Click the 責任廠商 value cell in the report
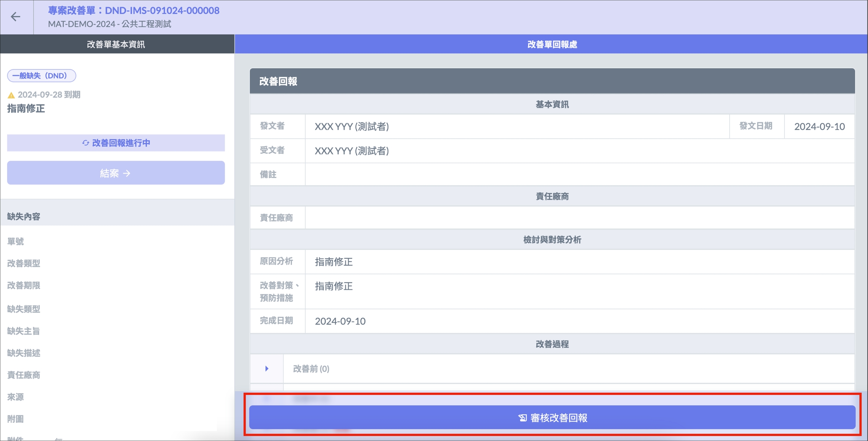868x441 pixels. pos(579,218)
